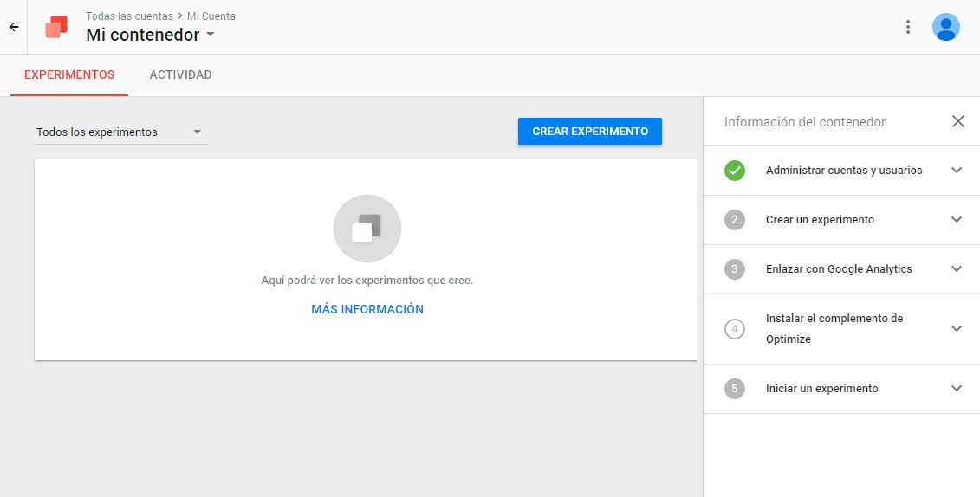Click step 5 circle icon
Viewport: 980px width, 497px height.
pyautogui.click(x=735, y=389)
